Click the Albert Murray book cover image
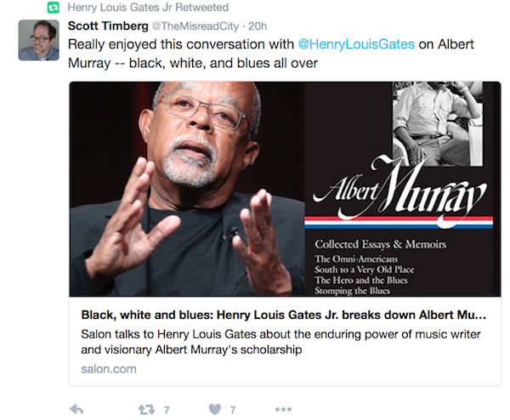510x420 pixels. (402, 189)
